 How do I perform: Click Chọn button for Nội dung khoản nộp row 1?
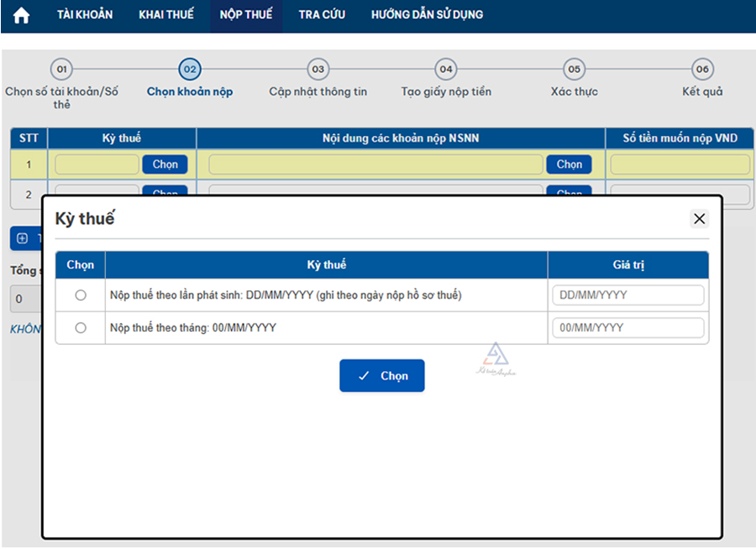point(569,165)
